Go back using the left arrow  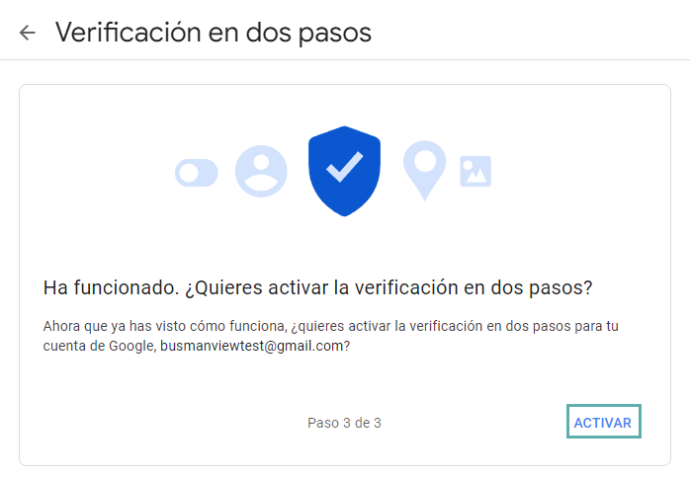(27, 33)
